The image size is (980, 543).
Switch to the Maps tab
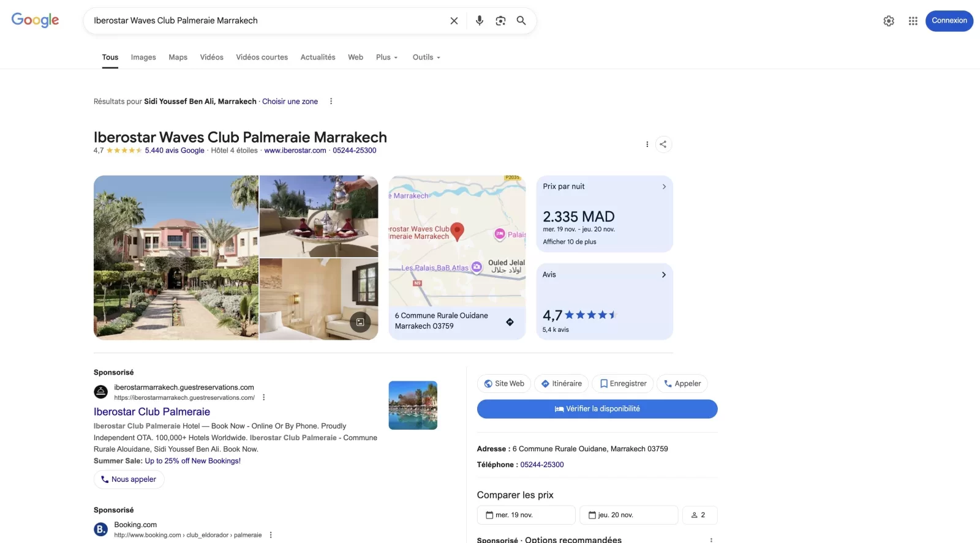click(x=178, y=58)
